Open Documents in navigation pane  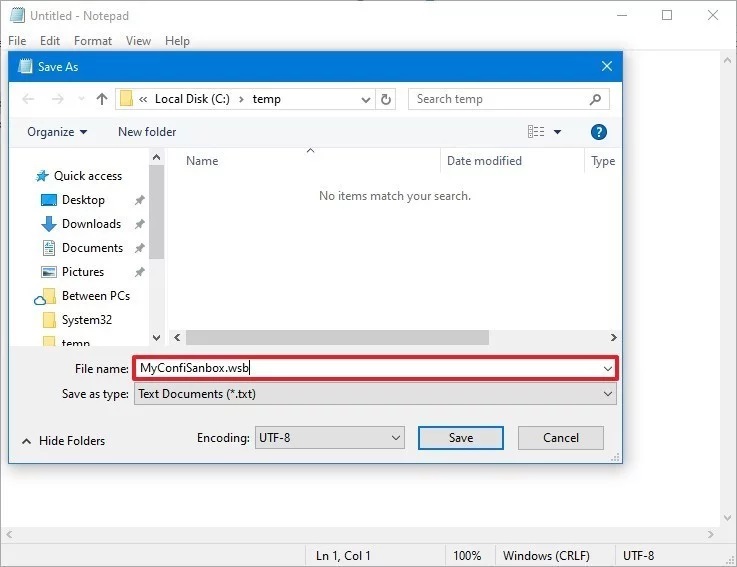pos(93,248)
